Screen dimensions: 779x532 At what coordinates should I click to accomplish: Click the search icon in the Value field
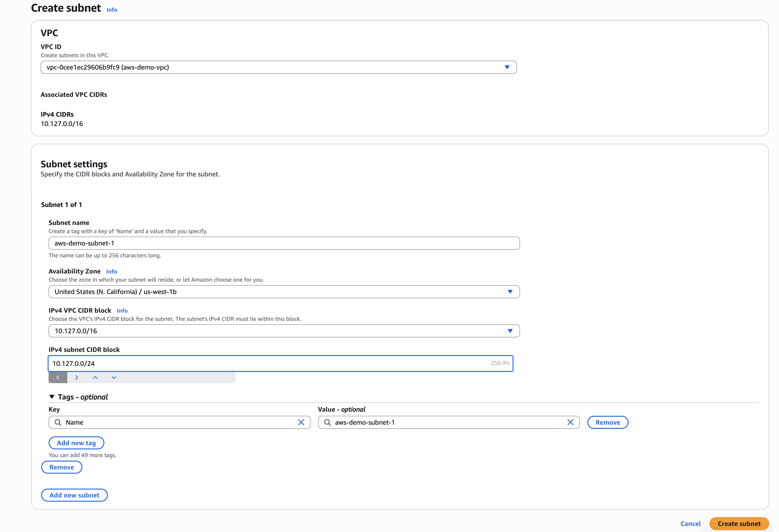point(327,423)
